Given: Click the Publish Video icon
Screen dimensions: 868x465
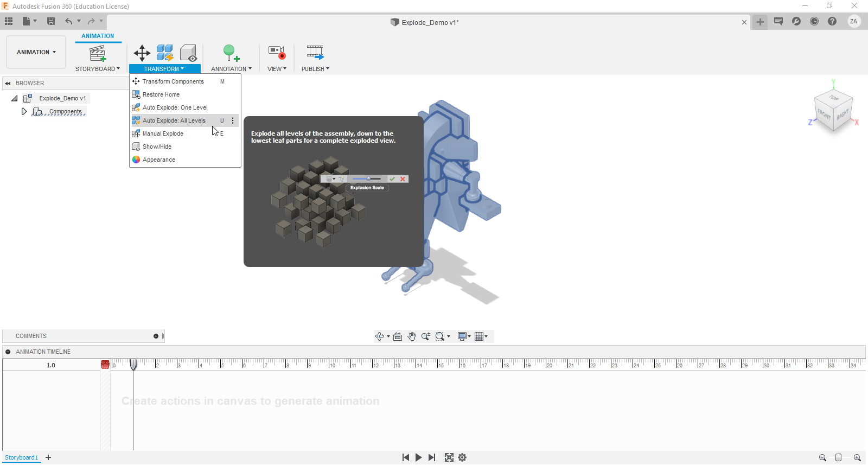Looking at the screenshot, I should click(315, 53).
